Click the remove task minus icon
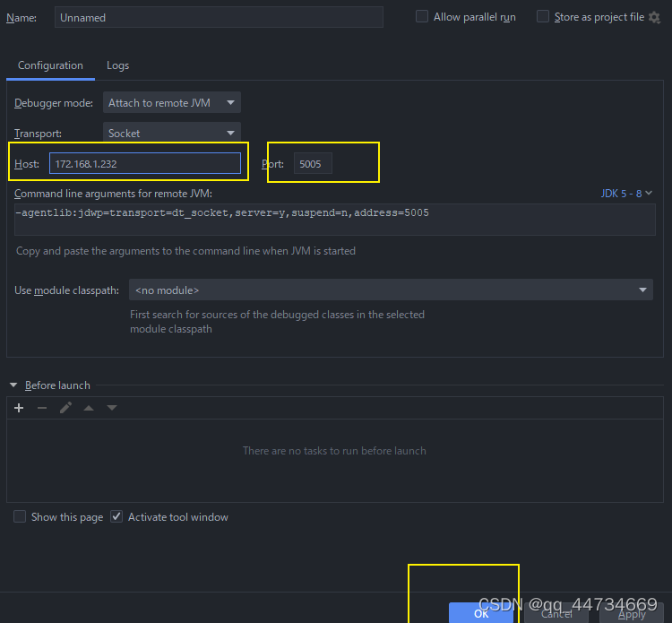 point(42,408)
